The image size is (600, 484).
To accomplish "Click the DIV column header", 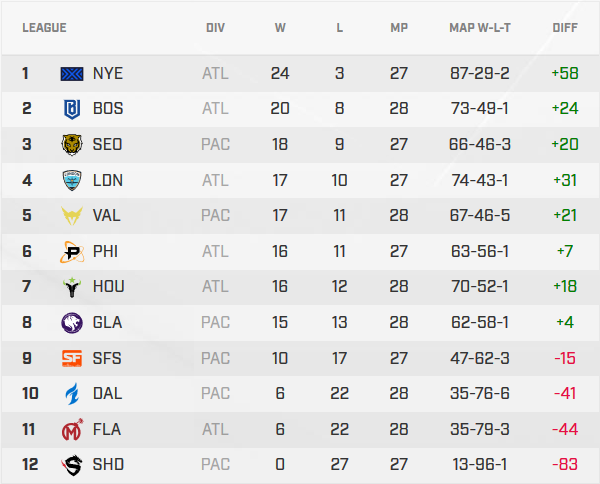I will (x=215, y=28).
